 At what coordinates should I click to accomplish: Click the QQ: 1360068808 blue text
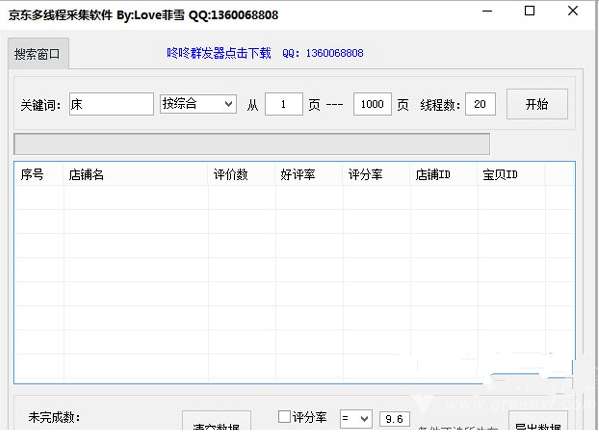[323, 53]
